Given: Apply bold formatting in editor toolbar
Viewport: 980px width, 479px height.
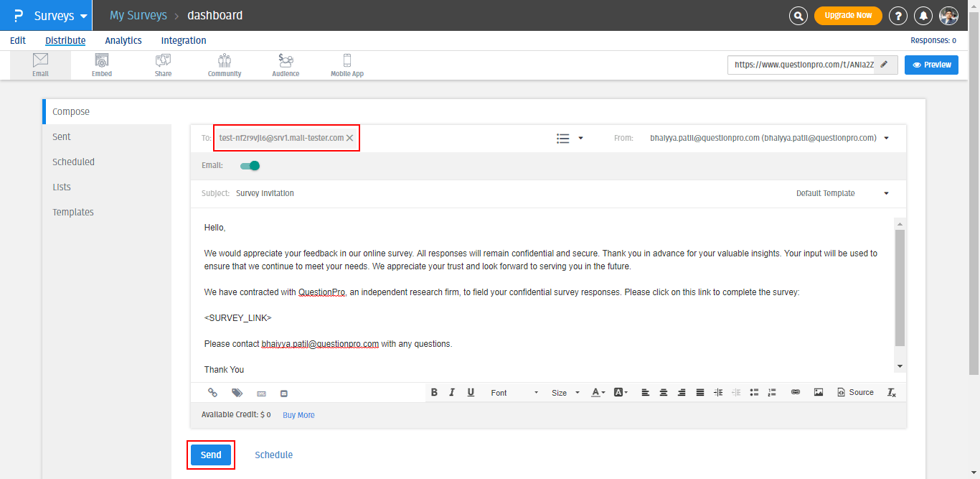Looking at the screenshot, I should pyautogui.click(x=434, y=393).
